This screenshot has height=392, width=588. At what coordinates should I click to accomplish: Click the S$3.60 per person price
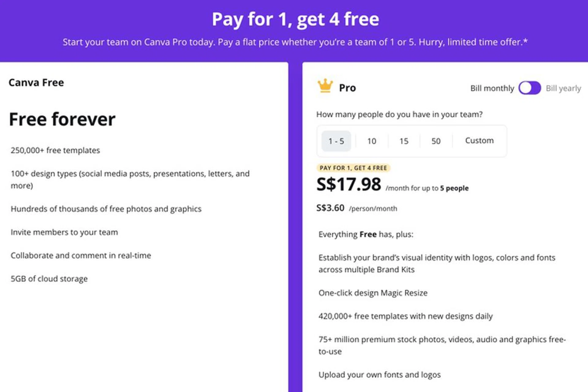pyautogui.click(x=330, y=208)
